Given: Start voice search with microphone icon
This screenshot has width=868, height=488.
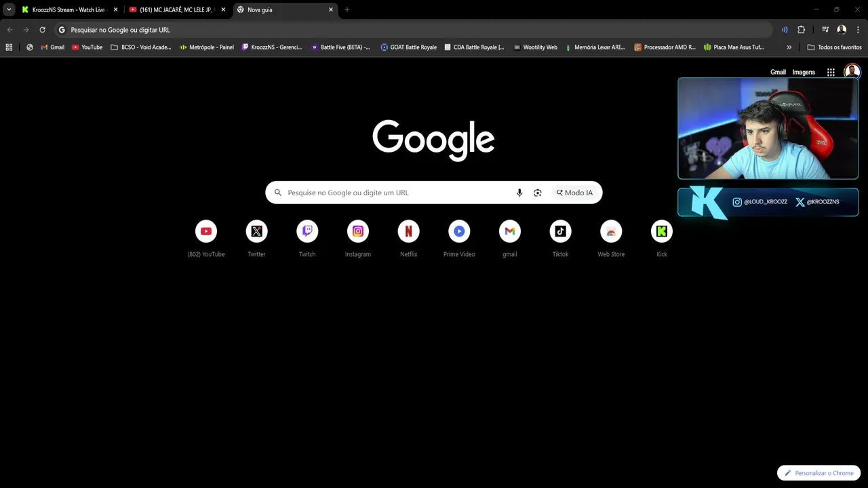Looking at the screenshot, I should (x=519, y=192).
